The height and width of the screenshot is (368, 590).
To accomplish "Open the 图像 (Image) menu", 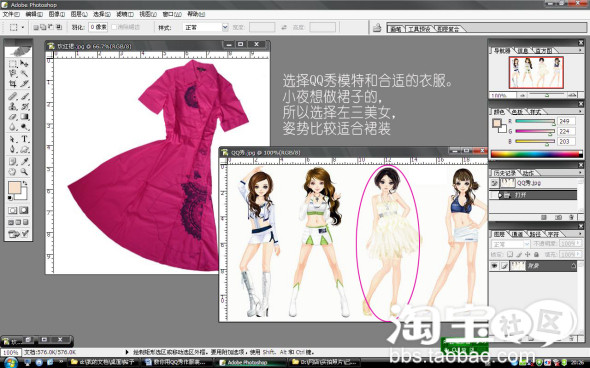I will pyautogui.click(x=56, y=14).
